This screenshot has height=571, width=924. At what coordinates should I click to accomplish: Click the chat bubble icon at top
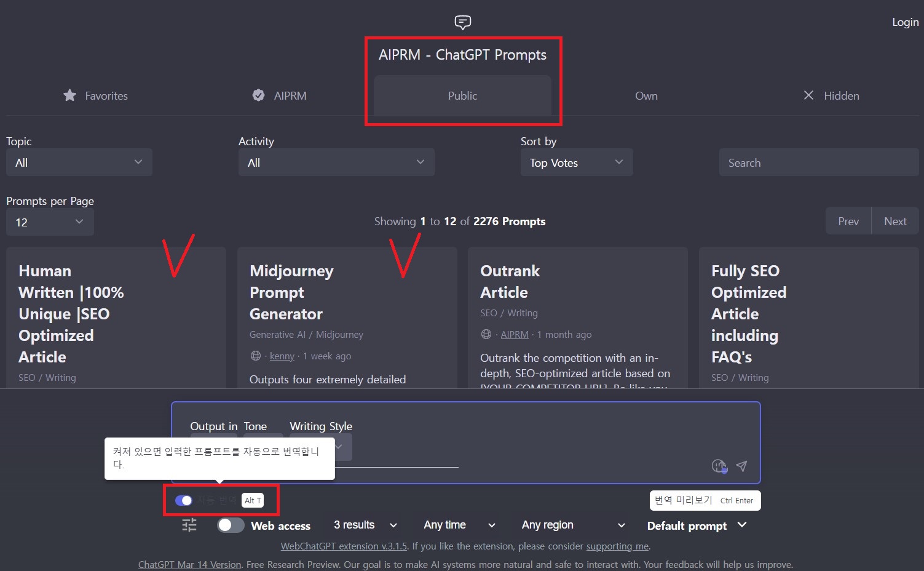click(462, 23)
